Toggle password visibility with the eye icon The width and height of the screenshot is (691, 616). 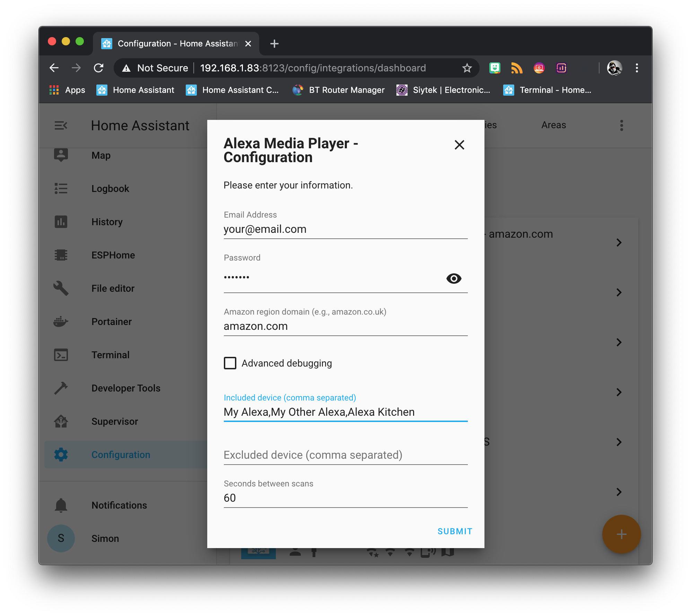tap(454, 279)
